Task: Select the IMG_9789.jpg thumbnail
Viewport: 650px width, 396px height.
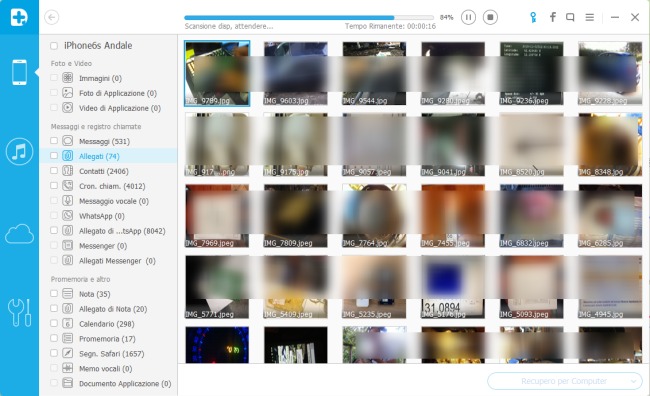Action: coord(217,73)
